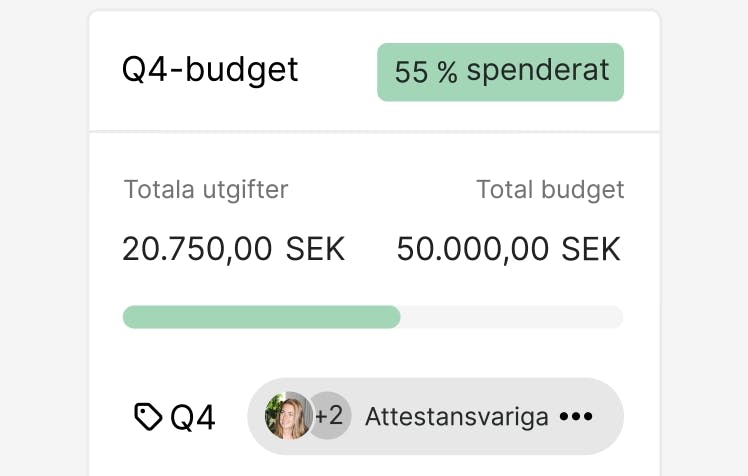Click the Totala utgifter label
The height and width of the screenshot is (476, 748).
click(206, 189)
